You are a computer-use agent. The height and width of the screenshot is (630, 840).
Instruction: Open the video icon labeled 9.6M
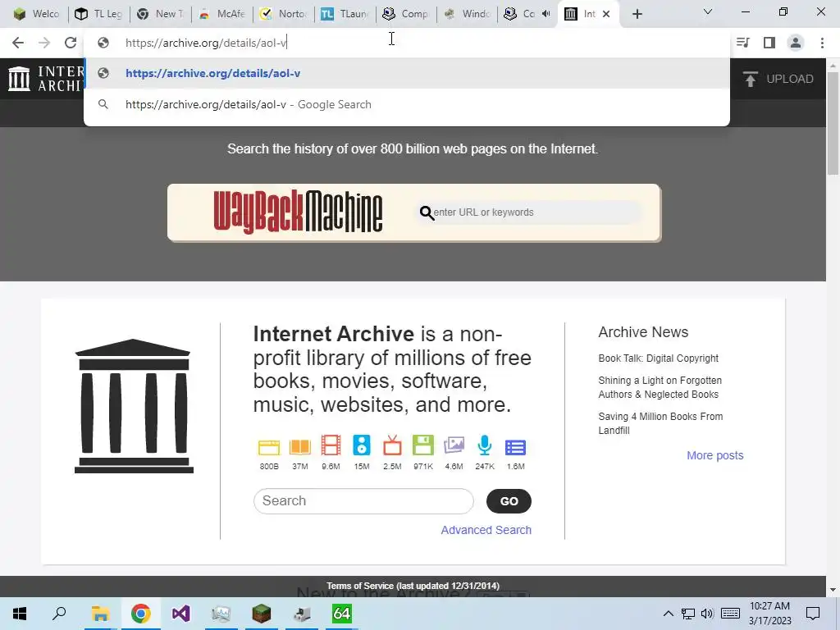(331, 445)
